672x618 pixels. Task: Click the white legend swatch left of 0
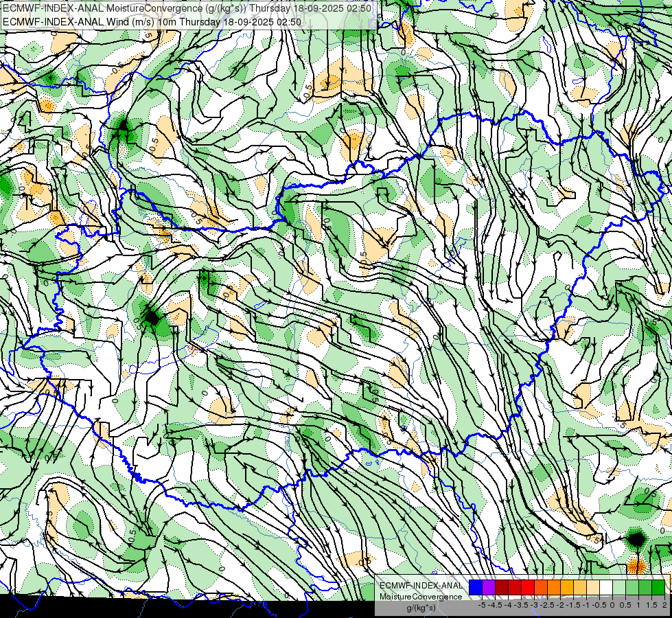[x=605, y=588]
